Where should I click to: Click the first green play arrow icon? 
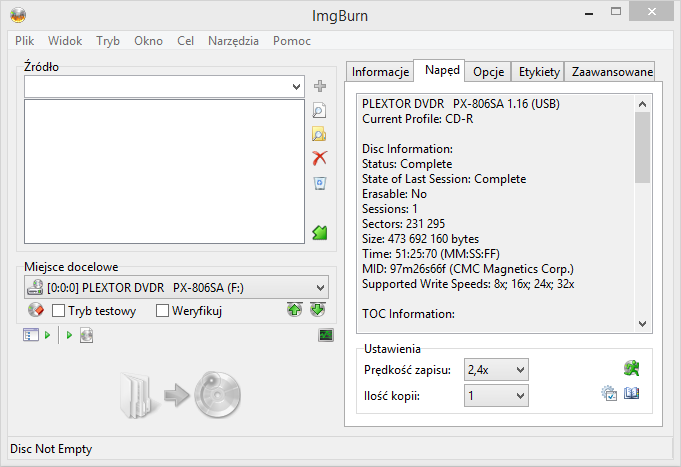[x=47, y=335]
